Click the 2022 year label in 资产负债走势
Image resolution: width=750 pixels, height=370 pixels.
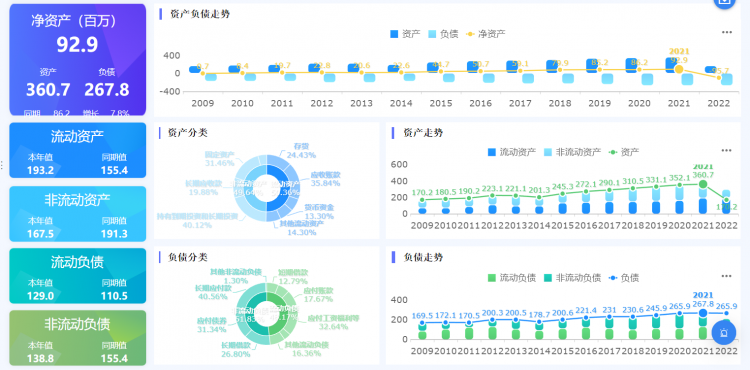[718, 103]
